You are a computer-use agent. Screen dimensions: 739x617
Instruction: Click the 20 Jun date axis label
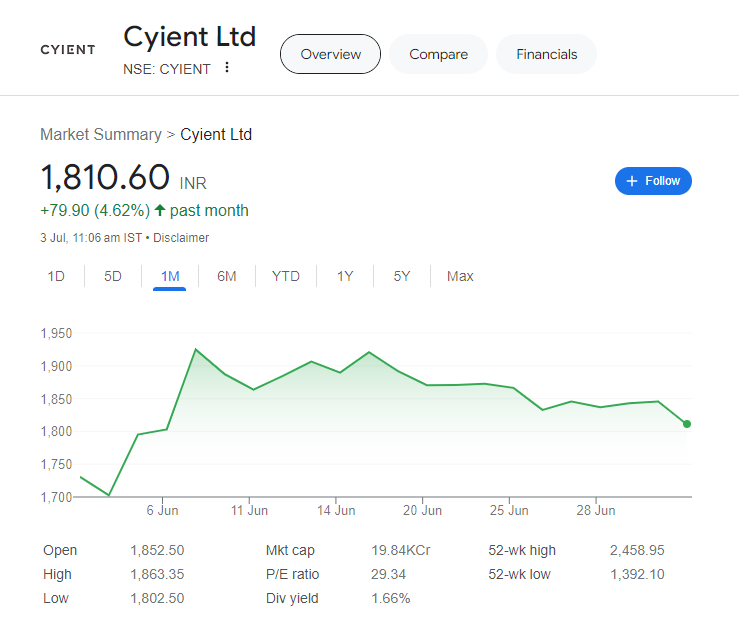pos(422,510)
